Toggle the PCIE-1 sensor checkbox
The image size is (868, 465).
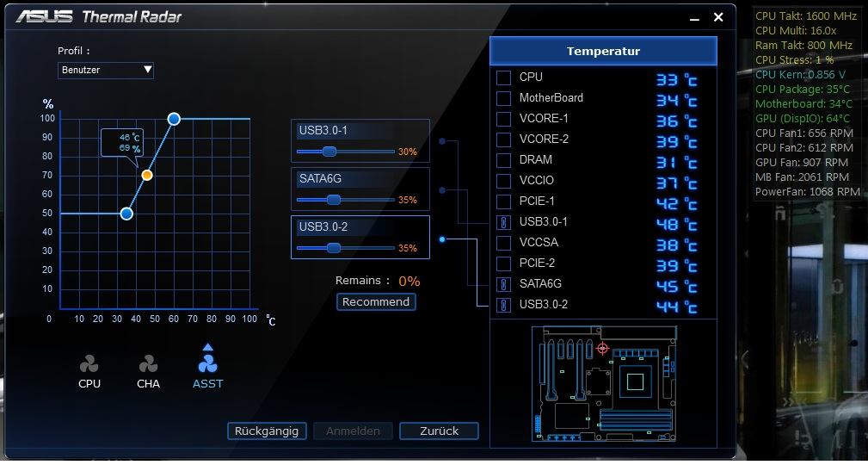tap(503, 201)
